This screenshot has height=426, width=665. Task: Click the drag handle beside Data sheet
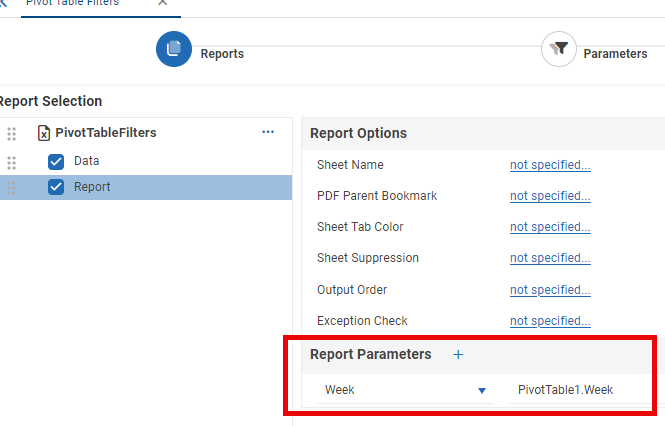click(x=12, y=162)
